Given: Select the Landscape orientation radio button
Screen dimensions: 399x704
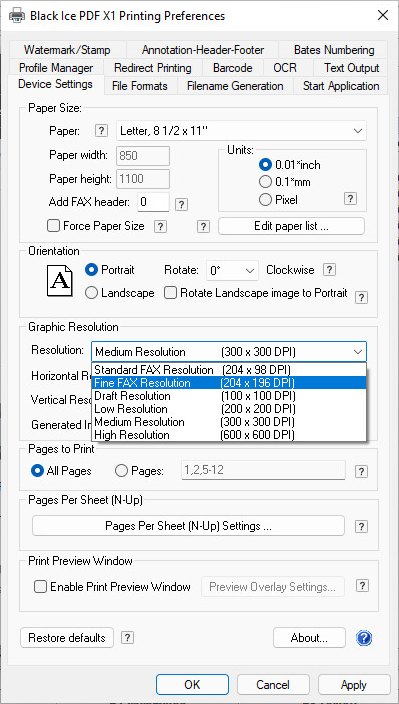Looking at the screenshot, I should click(91, 293).
